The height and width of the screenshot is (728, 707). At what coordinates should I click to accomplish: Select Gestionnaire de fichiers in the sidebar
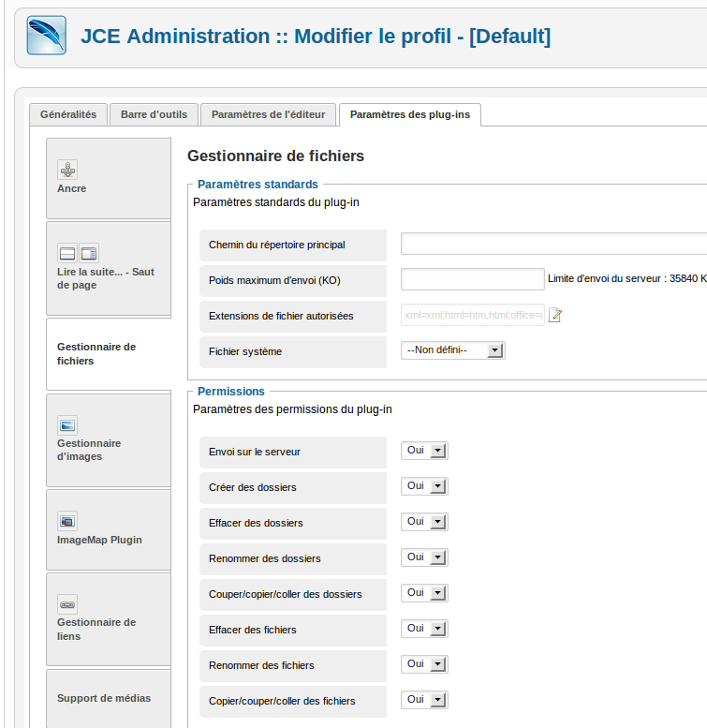(96, 353)
